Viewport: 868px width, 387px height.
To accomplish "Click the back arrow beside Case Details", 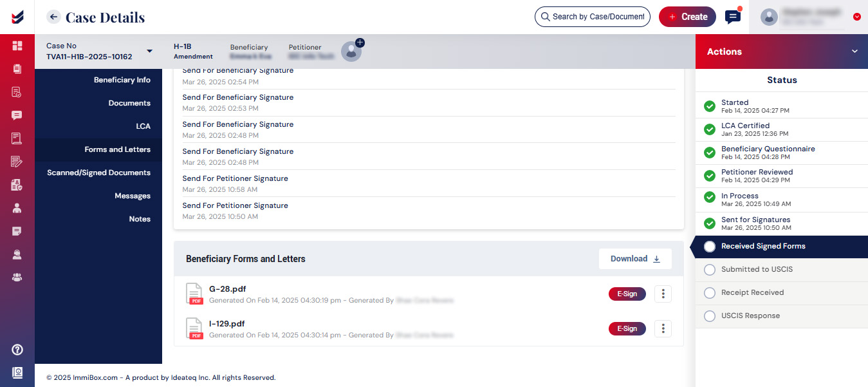I will tap(54, 17).
